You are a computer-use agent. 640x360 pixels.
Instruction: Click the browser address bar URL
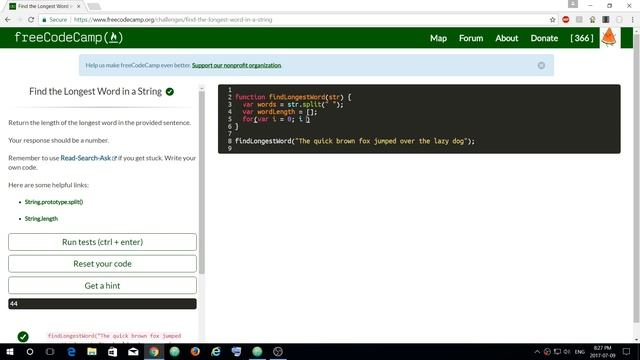(173, 20)
